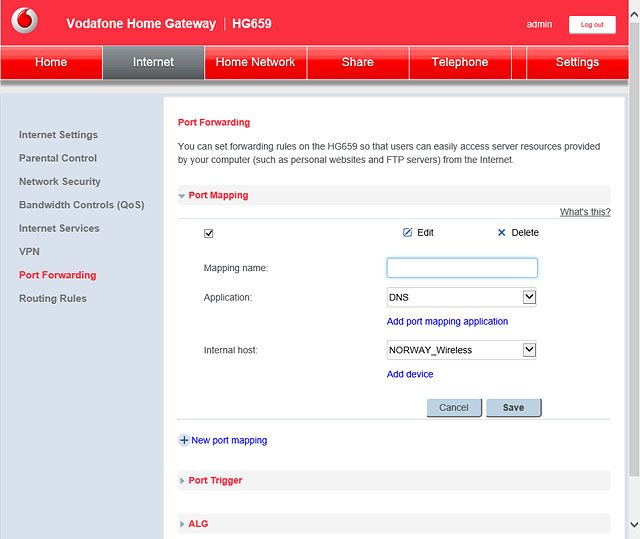Open the Application dropdown showing DNS

pyautogui.click(x=461, y=297)
